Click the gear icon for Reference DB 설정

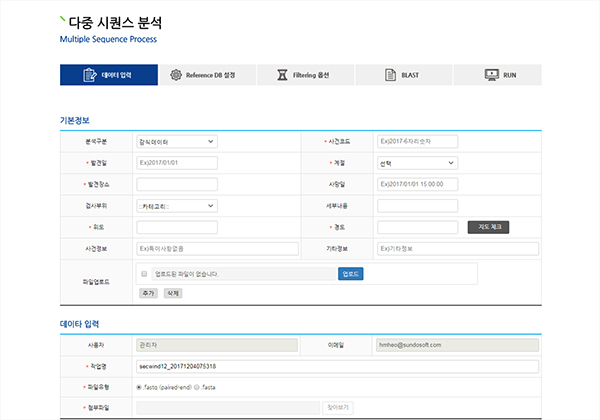(176, 75)
